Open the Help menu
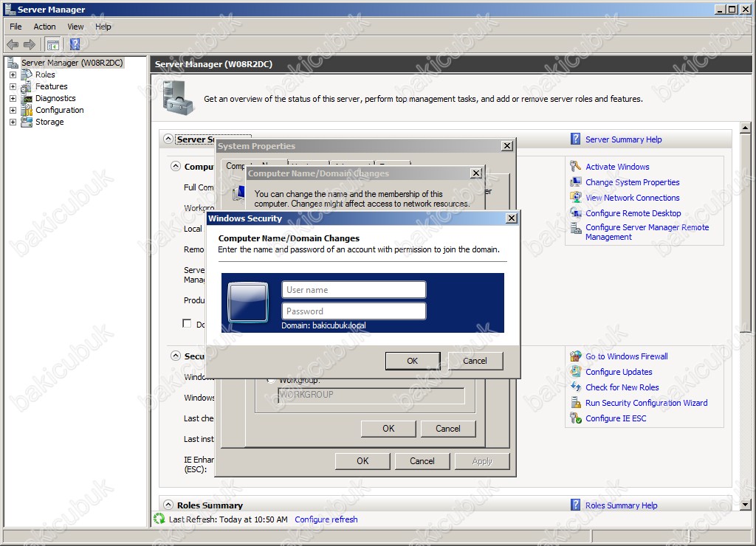Viewport: 756px width, 546px height. (103, 27)
